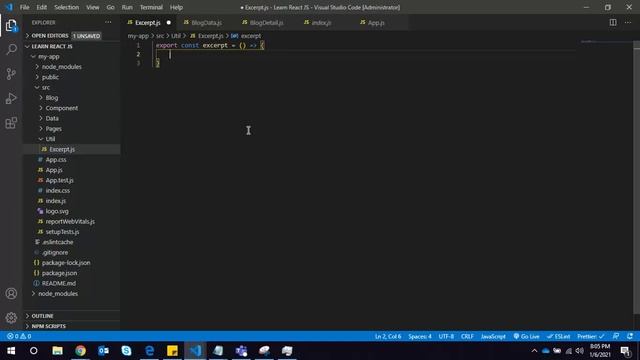
Task: Open reportWebVitals.js in the explorer
Action: coord(71,222)
